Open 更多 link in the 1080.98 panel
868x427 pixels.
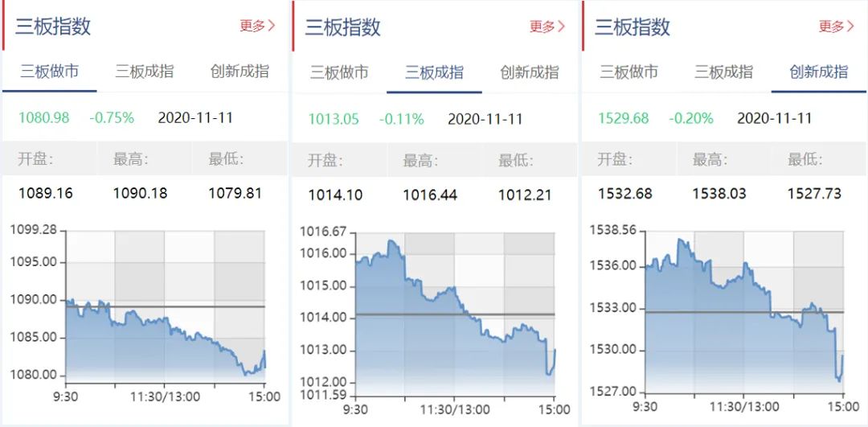(257, 26)
